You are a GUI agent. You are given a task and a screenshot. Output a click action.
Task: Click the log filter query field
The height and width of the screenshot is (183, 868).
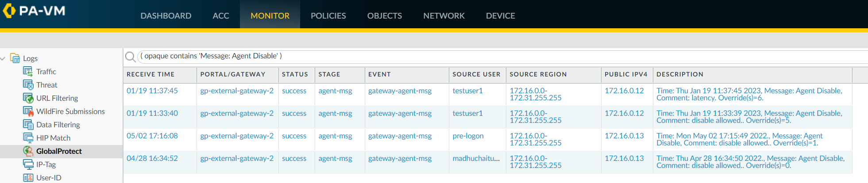point(443,56)
